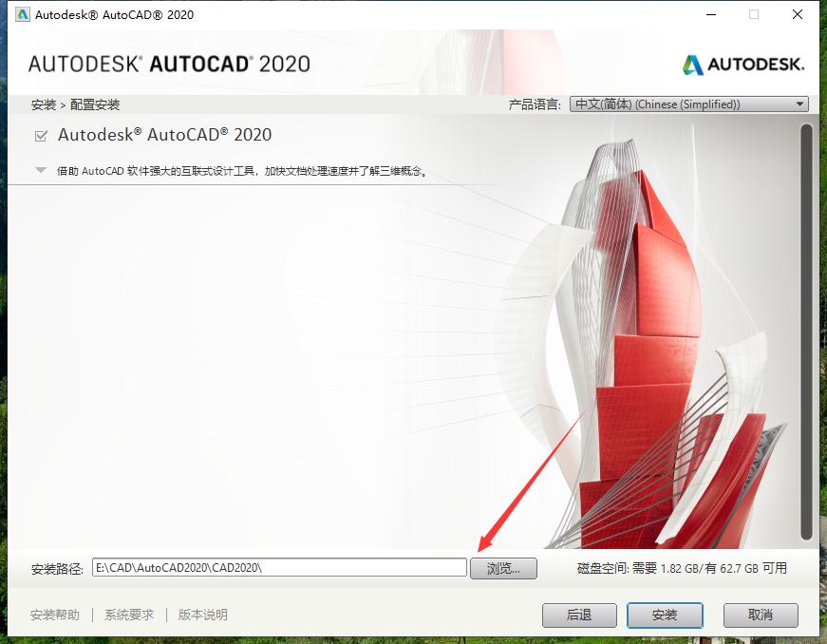Click the 浏览 browse button

(503, 567)
